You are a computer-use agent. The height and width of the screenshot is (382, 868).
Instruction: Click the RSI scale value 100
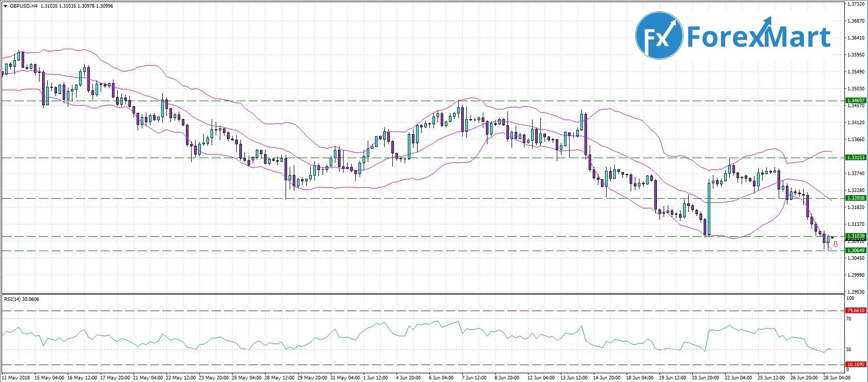[851, 298]
